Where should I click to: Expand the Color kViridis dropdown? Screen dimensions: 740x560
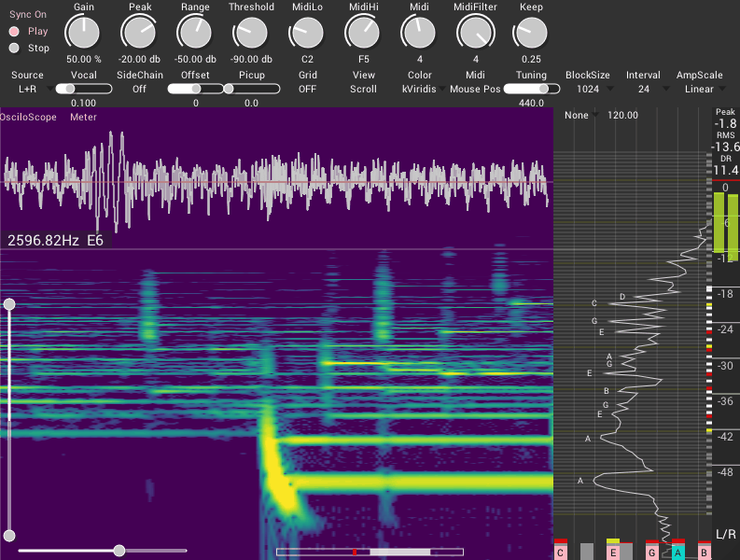click(424, 89)
